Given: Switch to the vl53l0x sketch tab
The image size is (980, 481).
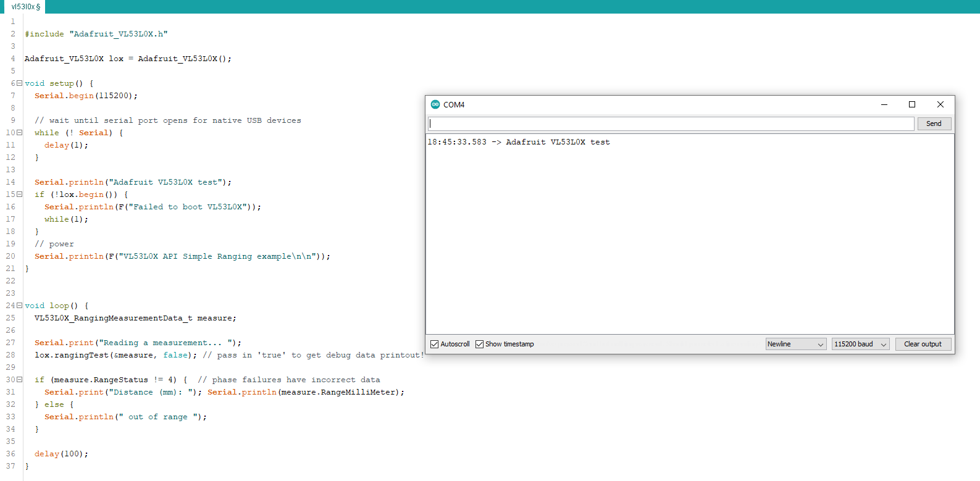Looking at the screenshot, I should pyautogui.click(x=25, y=7).
